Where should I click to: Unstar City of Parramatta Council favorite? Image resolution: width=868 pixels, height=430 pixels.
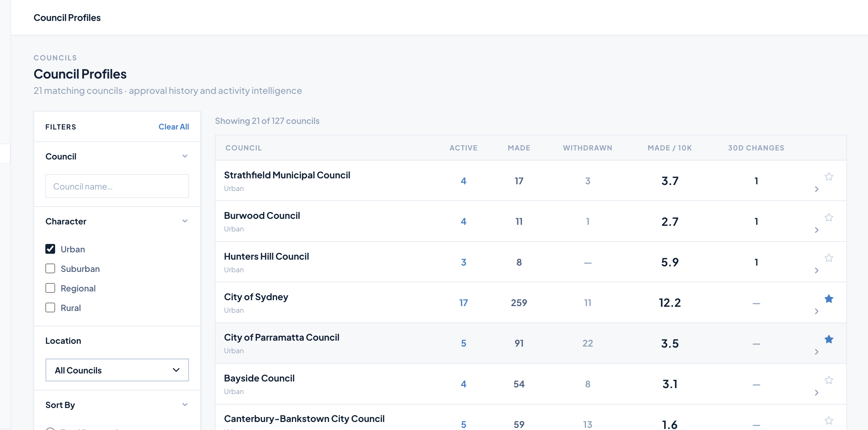[x=829, y=339]
